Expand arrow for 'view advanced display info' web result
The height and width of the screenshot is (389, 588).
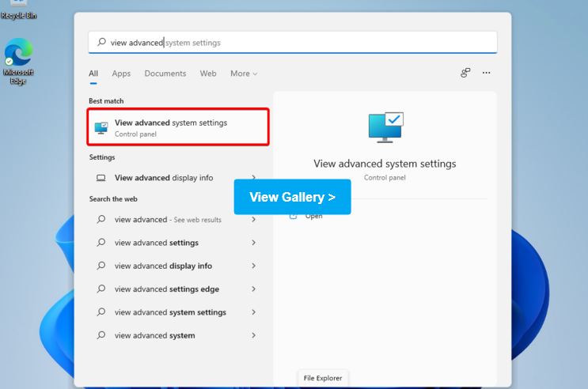point(254,266)
